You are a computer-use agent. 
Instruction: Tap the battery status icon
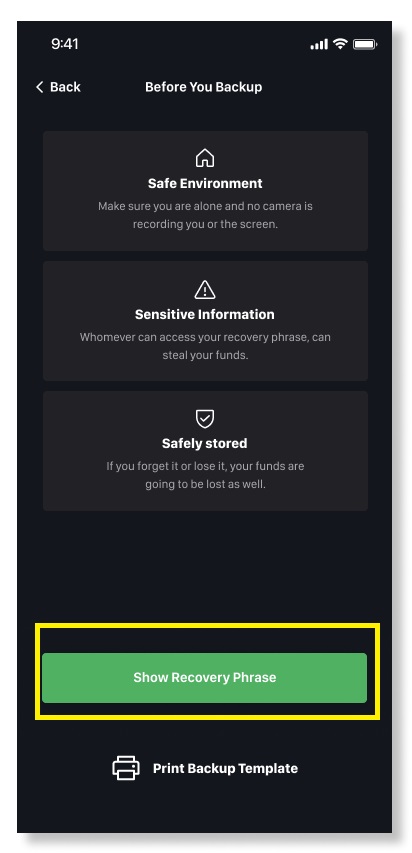[x=365, y=44]
